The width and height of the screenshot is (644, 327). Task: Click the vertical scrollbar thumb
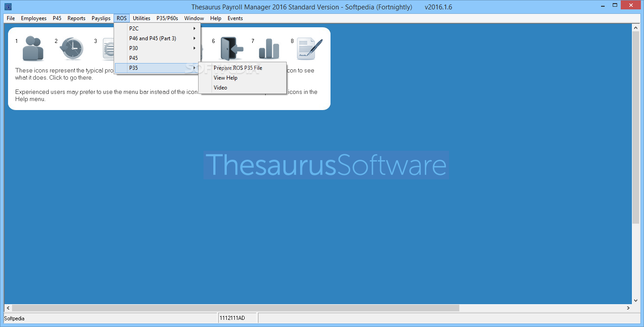click(x=636, y=127)
